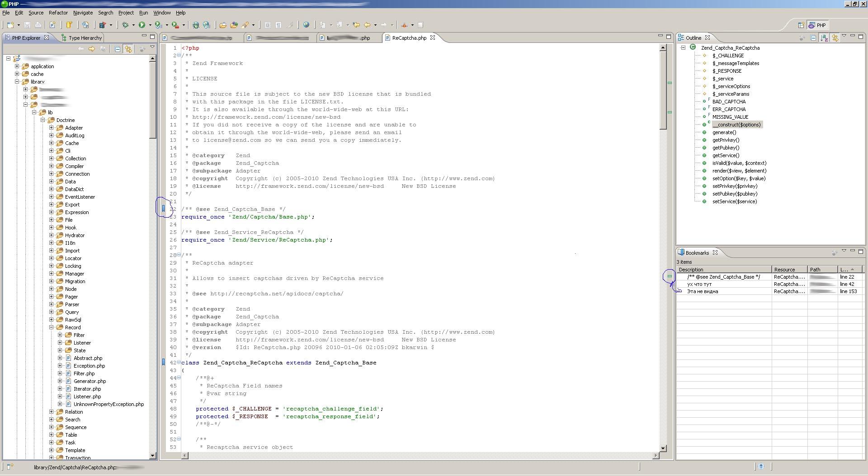Toggle code fold at line 52

click(x=179, y=439)
